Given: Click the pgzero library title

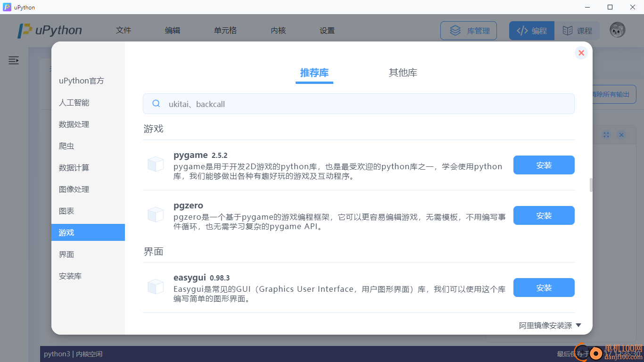Looking at the screenshot, I should coord(188,206).
